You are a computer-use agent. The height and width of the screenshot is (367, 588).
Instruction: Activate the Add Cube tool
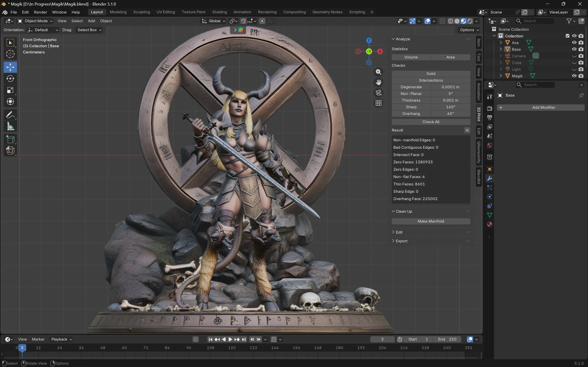[x=10, y=139]
